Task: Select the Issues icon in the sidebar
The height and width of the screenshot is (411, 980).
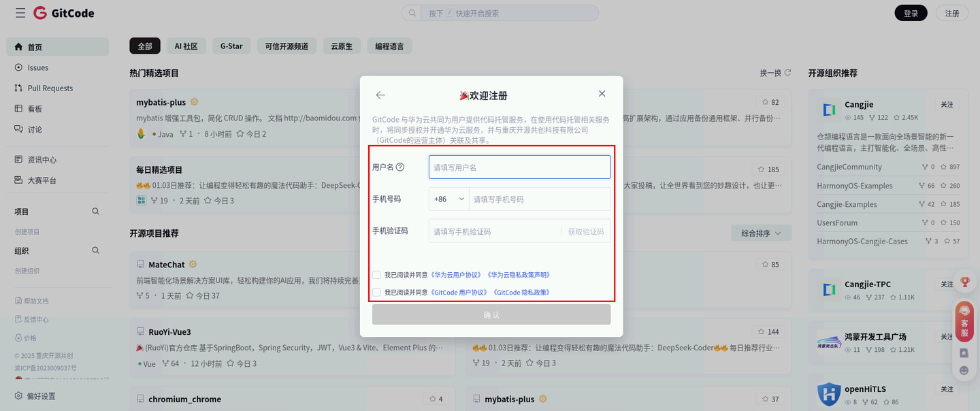Action: [18, 67]
